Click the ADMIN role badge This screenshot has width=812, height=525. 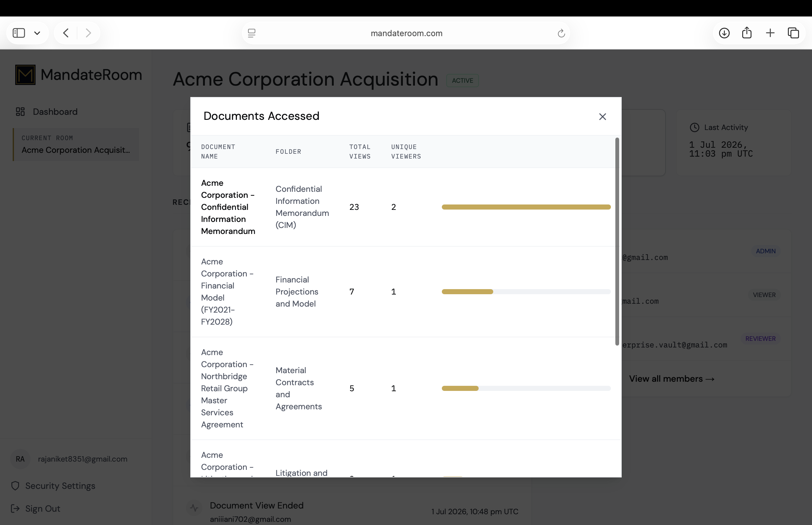click(x=766, y=251)
